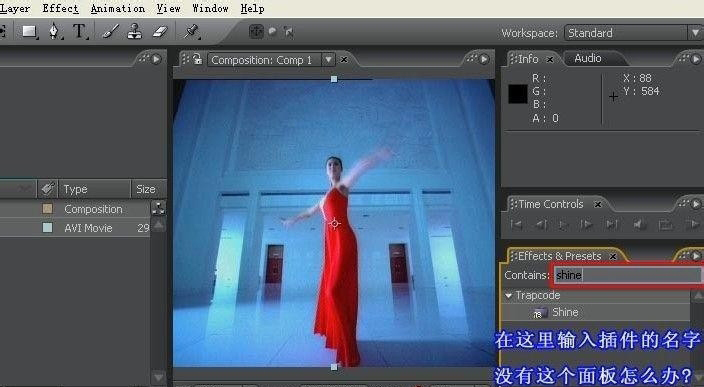Open the Effect menu
Screen dimensions: 704x387
click(x=60, y=9)
